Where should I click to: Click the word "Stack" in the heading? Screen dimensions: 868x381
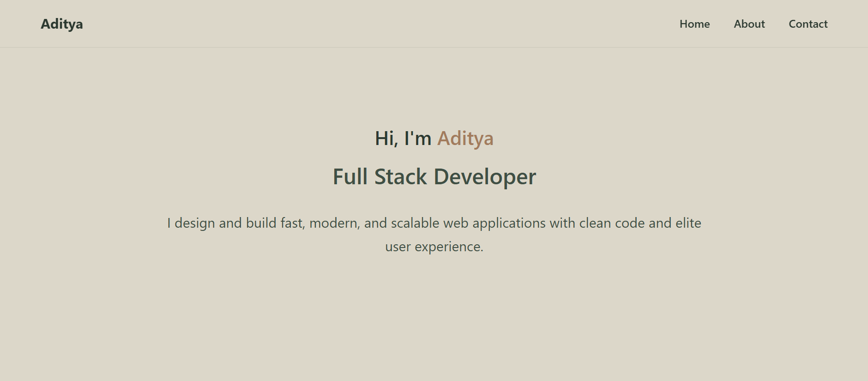[400, 177]
